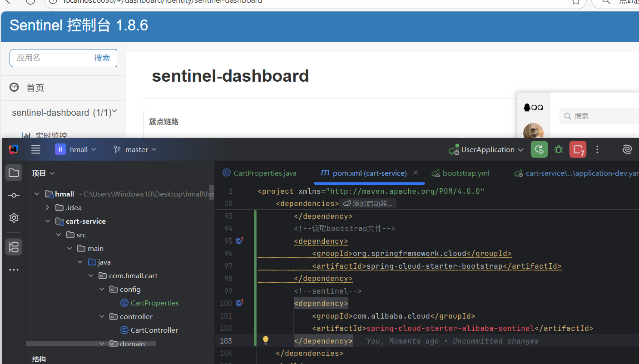Open CartProperties in project tree
This screenshot has width=639, height=364.
pyautogui.click(x=149, y=303)
